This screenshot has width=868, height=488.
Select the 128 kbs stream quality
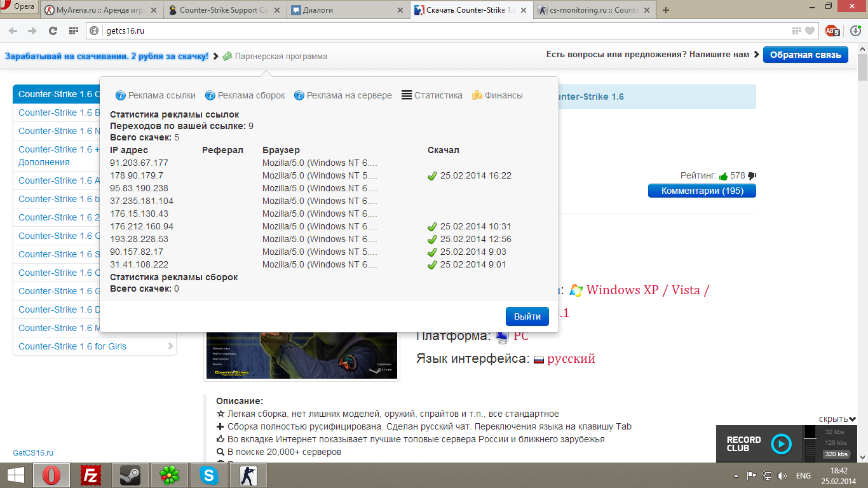pos(834,443)
